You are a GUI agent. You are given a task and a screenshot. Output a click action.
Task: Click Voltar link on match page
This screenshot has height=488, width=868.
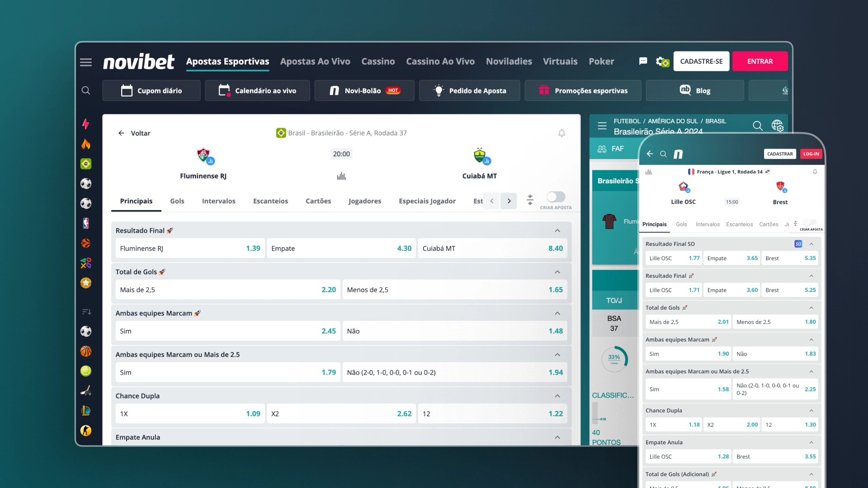coord(141,133)
